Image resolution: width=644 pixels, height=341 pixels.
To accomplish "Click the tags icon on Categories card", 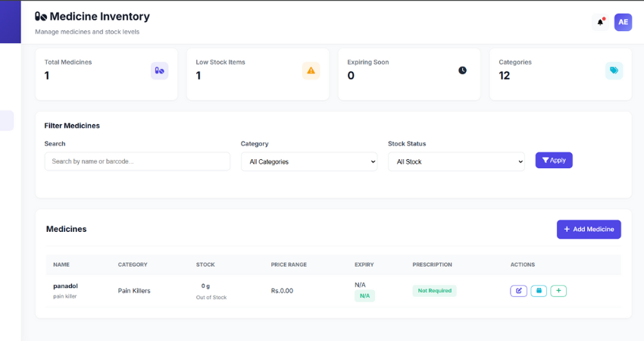I will point(614,70).
